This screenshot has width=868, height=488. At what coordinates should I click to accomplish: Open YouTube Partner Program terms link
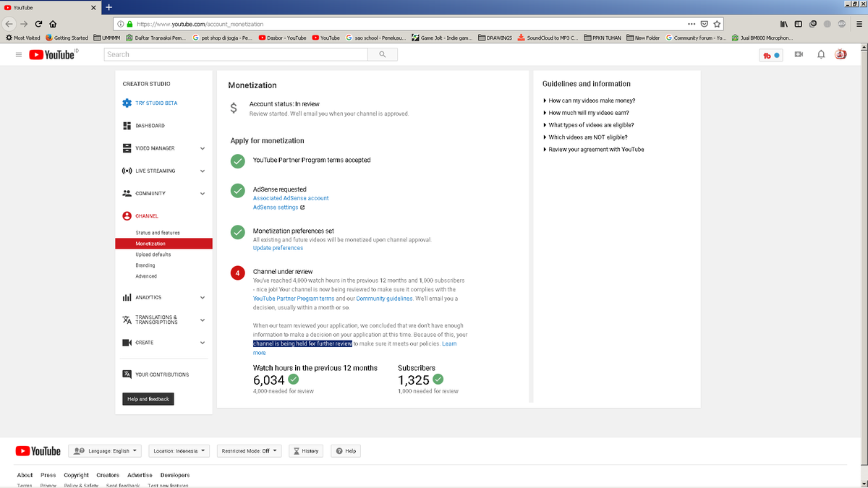click(x=294, y=299)
